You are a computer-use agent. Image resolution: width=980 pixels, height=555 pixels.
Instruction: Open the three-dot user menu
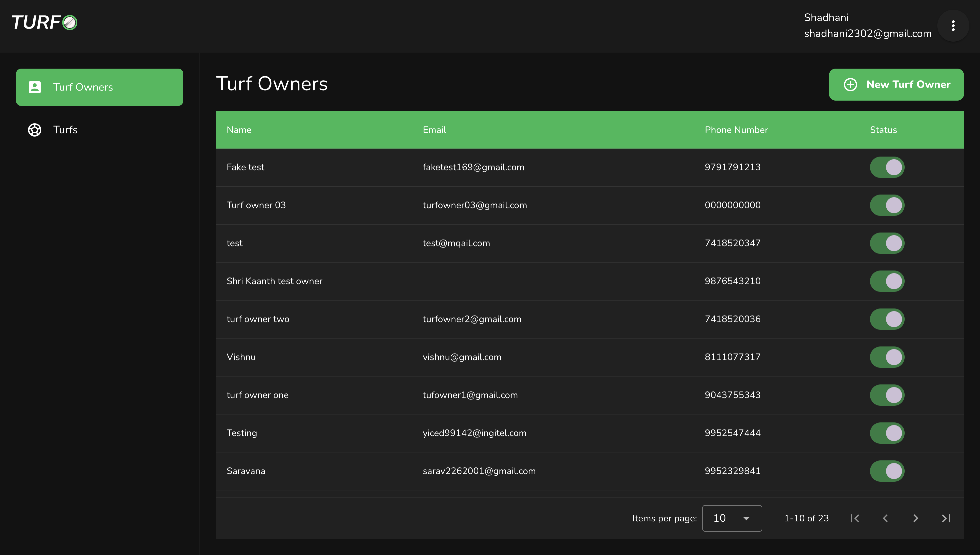[x=953, y=26]
